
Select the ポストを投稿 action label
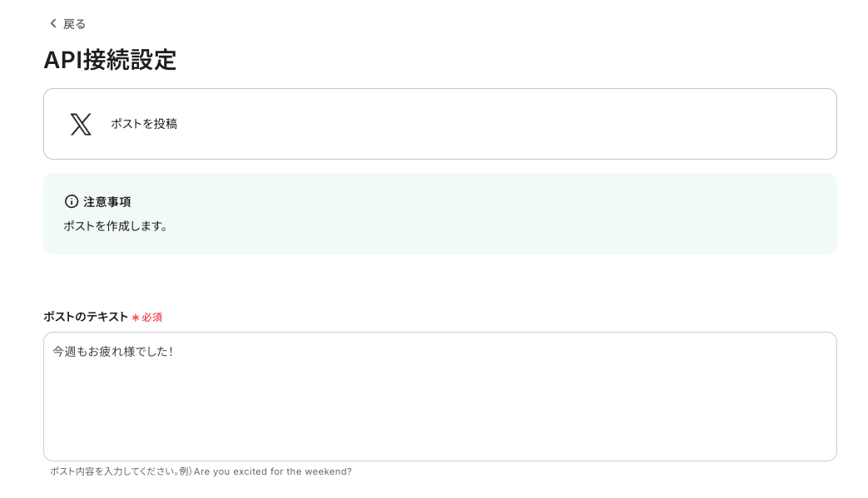tap(144, 124)
